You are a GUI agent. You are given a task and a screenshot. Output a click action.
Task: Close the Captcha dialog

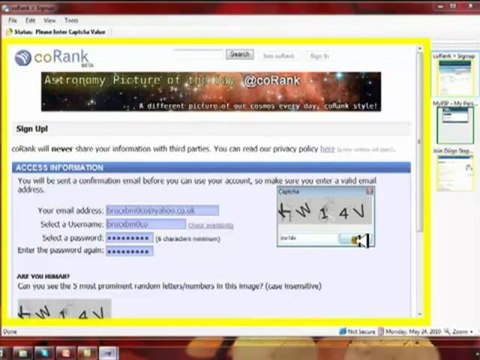pos(370,191)
